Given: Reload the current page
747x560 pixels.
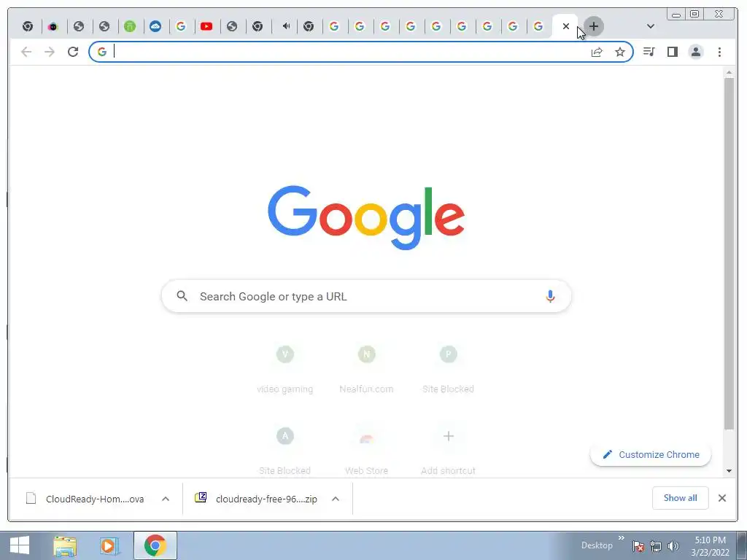Looking at the screenshot, I should [73, 52].
